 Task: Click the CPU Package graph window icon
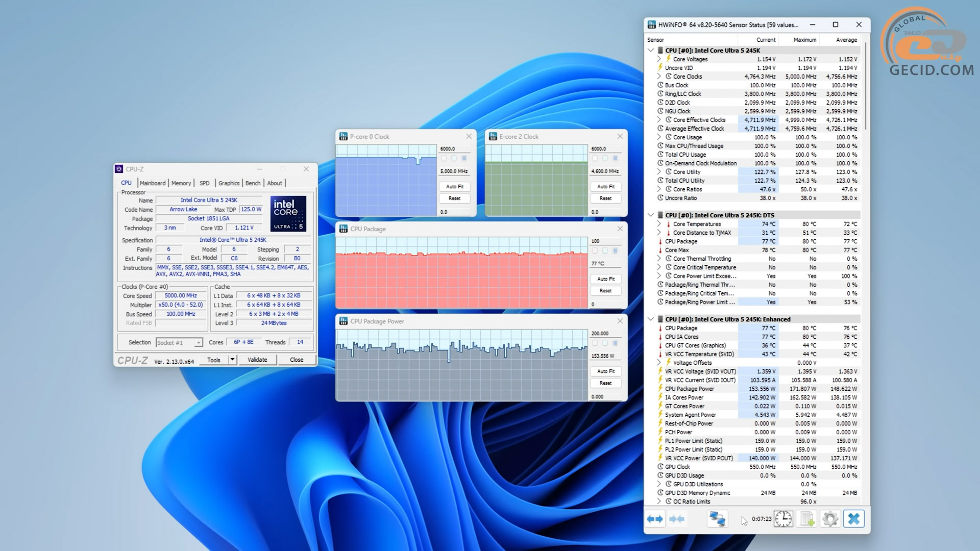pyautogui.click(x=344, y=229)
